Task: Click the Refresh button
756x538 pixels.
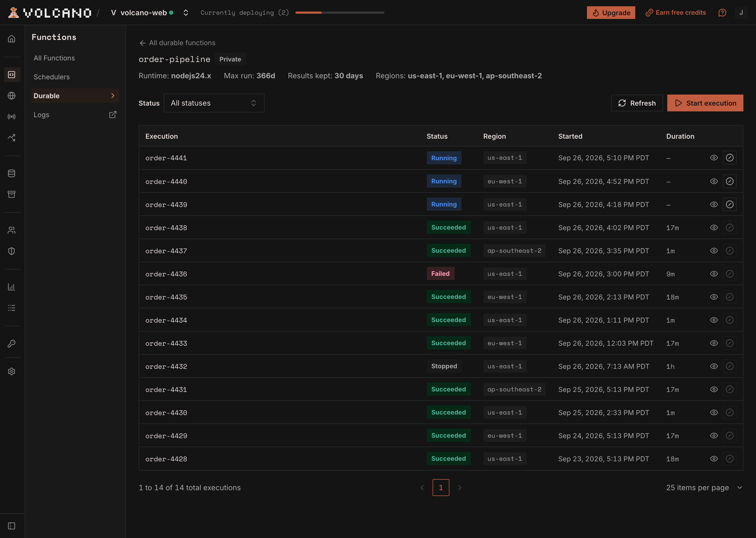Action: 637,103
